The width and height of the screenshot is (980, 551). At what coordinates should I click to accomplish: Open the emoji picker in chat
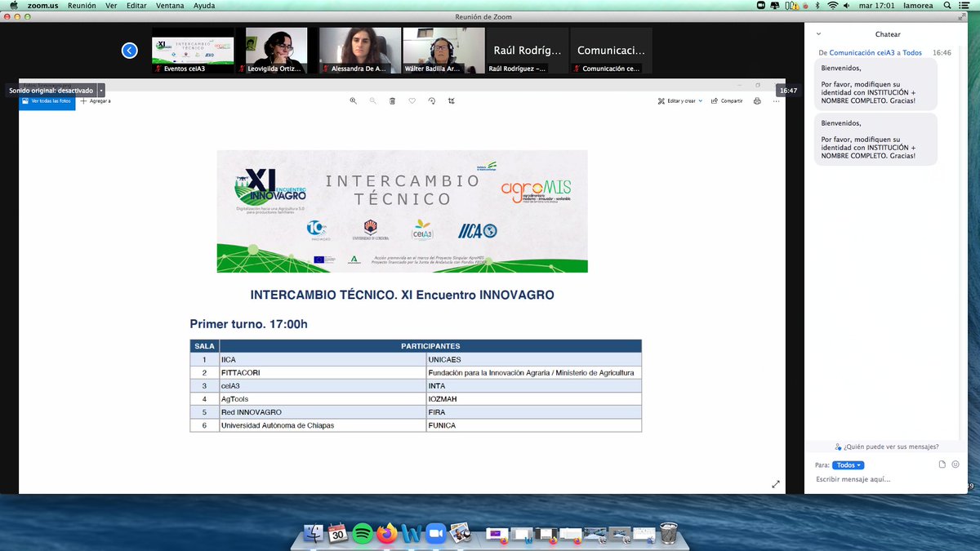point(955,464)
